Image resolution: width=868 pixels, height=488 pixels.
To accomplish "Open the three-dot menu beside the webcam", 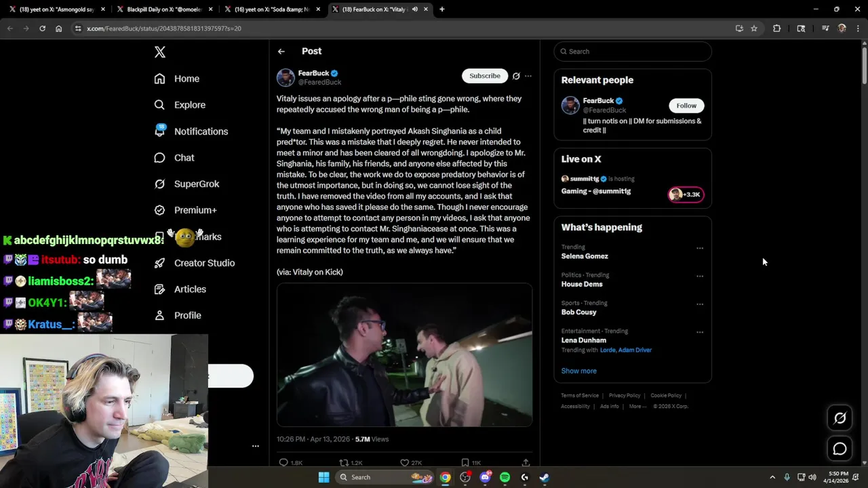I will pos(256,446).
